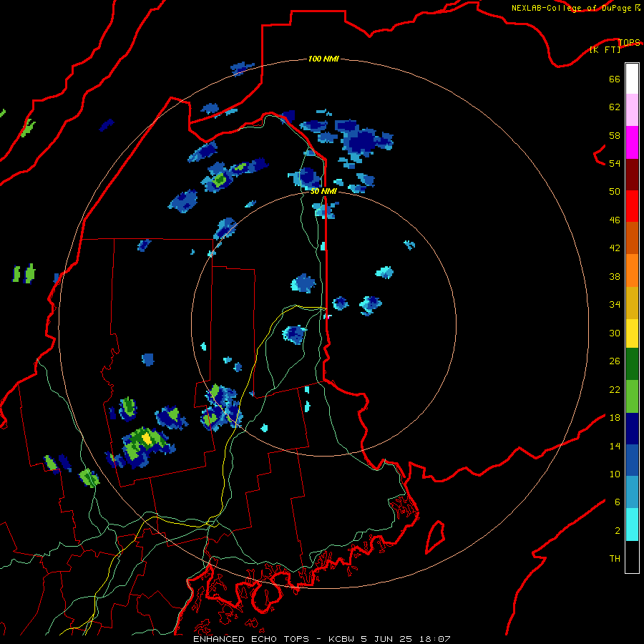Click the "5 JUN 25 18:07" timestamp

(x=406, y=639)
